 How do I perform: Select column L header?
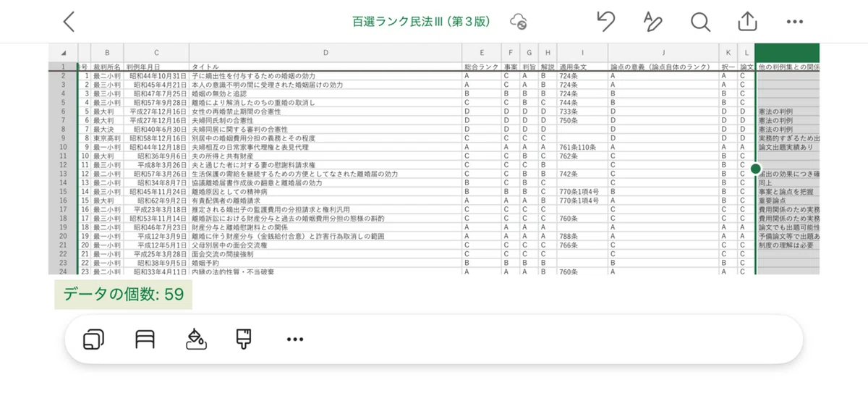coord(746,53)
